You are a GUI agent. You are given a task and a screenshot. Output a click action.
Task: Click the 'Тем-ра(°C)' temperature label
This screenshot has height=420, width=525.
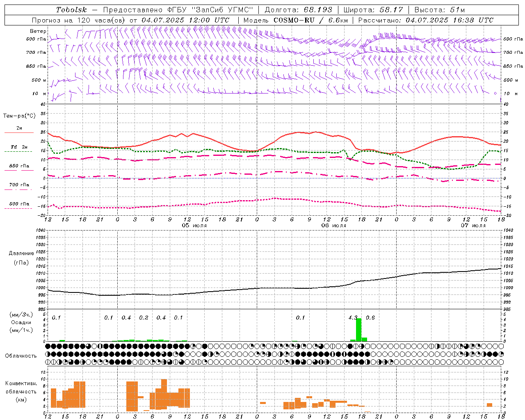pos(19,116)
